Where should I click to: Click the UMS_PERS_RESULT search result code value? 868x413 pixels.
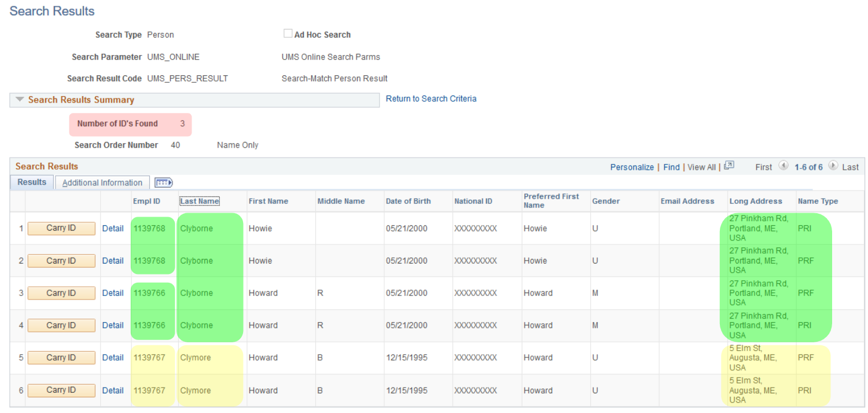coord(187,78)
